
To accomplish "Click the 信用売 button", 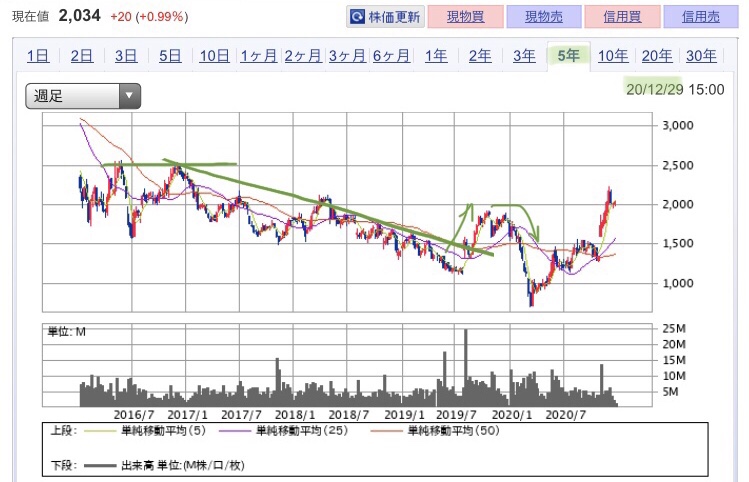I will click(700, 18).
